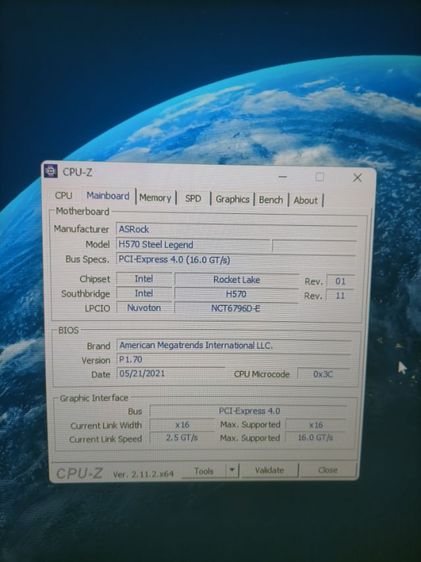Expand the Tools dropdown arrow

[232, 470]
